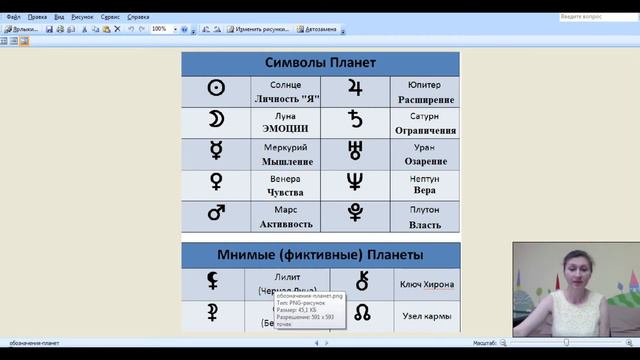
Task: Switch to thumbnail view
Action: click(x=4, y=41)
